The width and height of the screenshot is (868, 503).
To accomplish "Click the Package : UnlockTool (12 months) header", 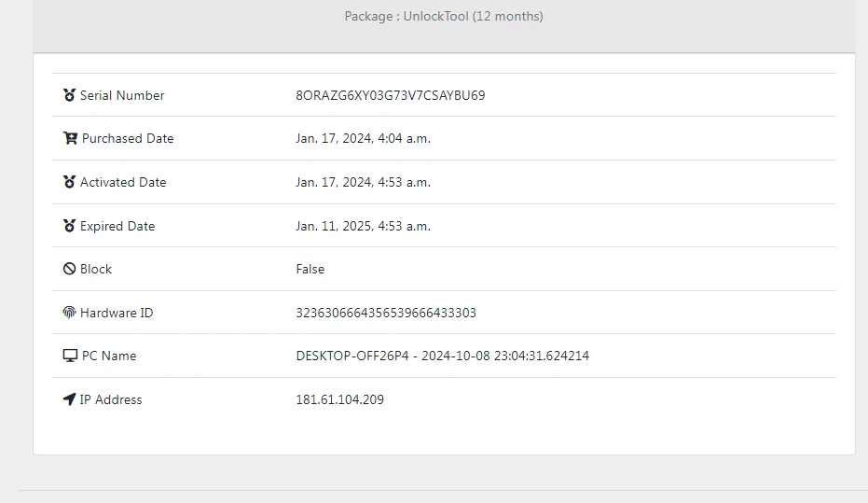I will [444, 16].
